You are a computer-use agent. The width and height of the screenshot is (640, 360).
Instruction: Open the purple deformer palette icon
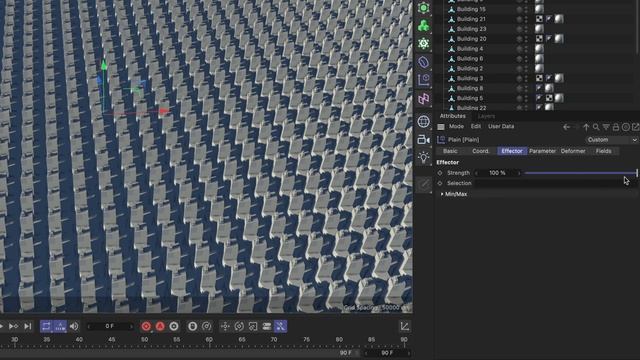[424, 62]
